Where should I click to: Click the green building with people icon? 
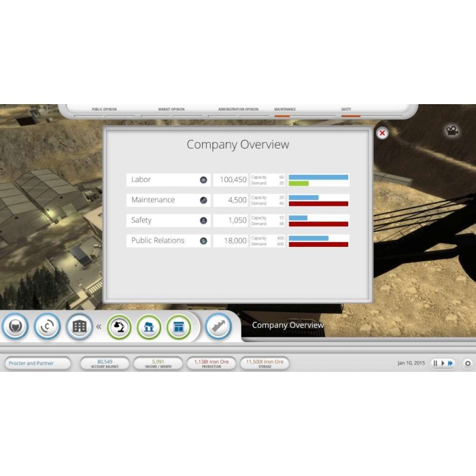pyautogui.click(x=149, y=327)
